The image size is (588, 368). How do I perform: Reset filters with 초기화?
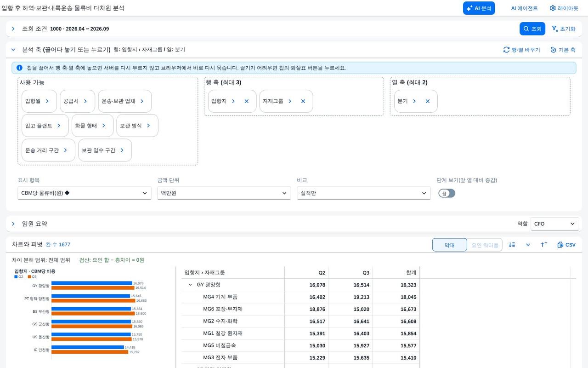tap(563, 29)
